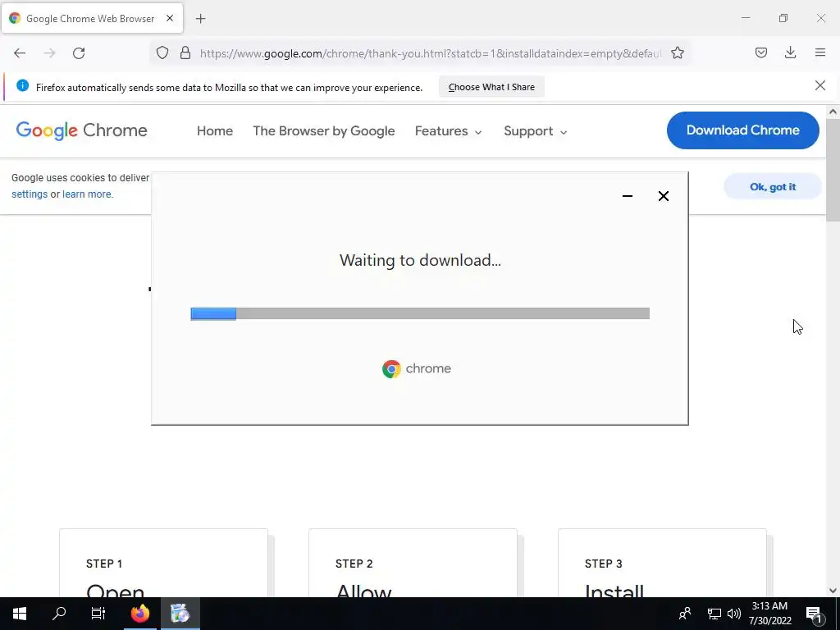Click the vertical scrollbar thumb
The height and width of the screenshot is (630, 840).
point(833,170)
